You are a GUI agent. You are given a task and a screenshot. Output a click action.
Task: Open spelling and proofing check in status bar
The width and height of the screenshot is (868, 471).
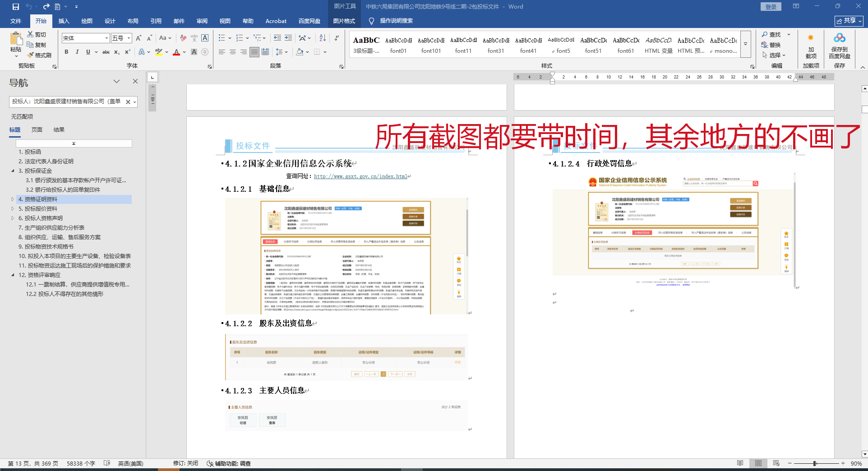click(107, 463)
